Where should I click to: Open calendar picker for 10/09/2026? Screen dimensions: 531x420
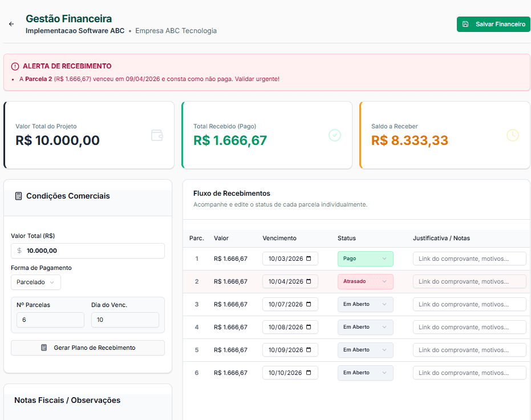click(x=309, y=350)
